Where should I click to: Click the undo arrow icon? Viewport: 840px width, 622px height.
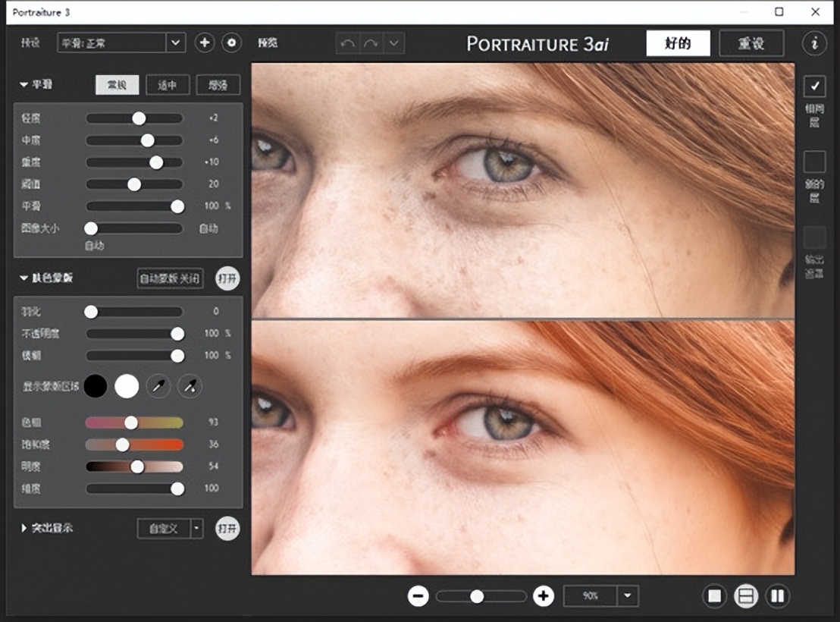348,43
